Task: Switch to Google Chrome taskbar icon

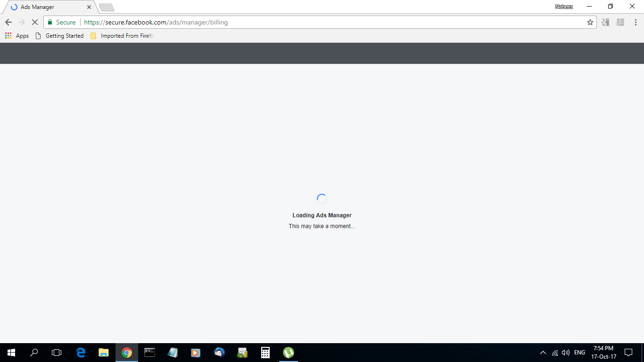Action: click(127, 353)
